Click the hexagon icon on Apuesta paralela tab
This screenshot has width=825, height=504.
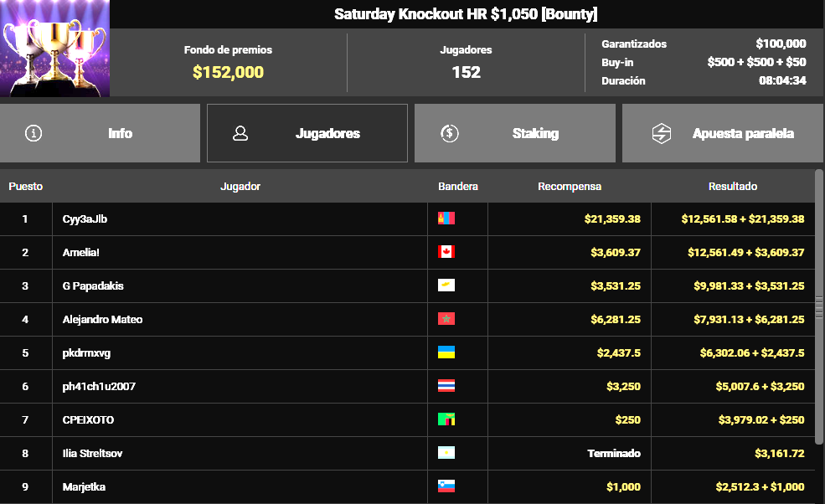click(662, 133)
